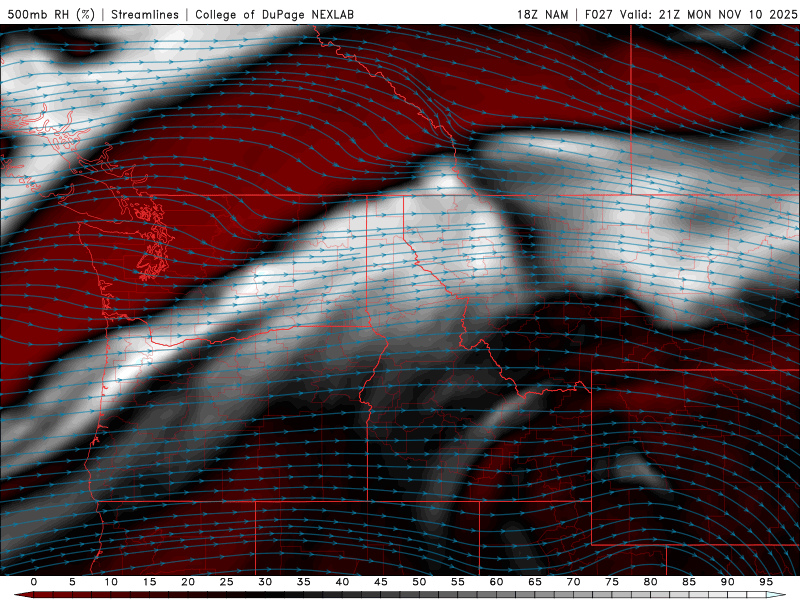Click the '65' colorbar label
The image size is (800, 600).
click(535, 582)
